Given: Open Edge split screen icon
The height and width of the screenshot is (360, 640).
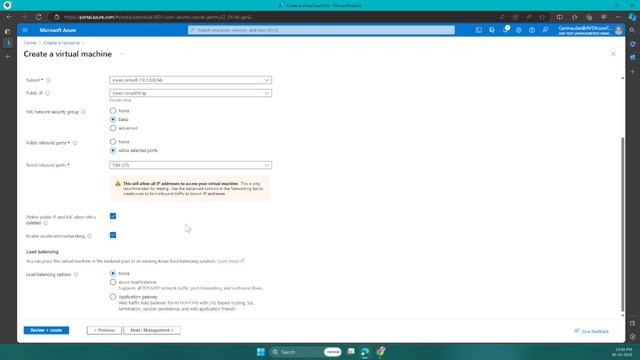Looking at the screenshot, I should coord(560,17).
